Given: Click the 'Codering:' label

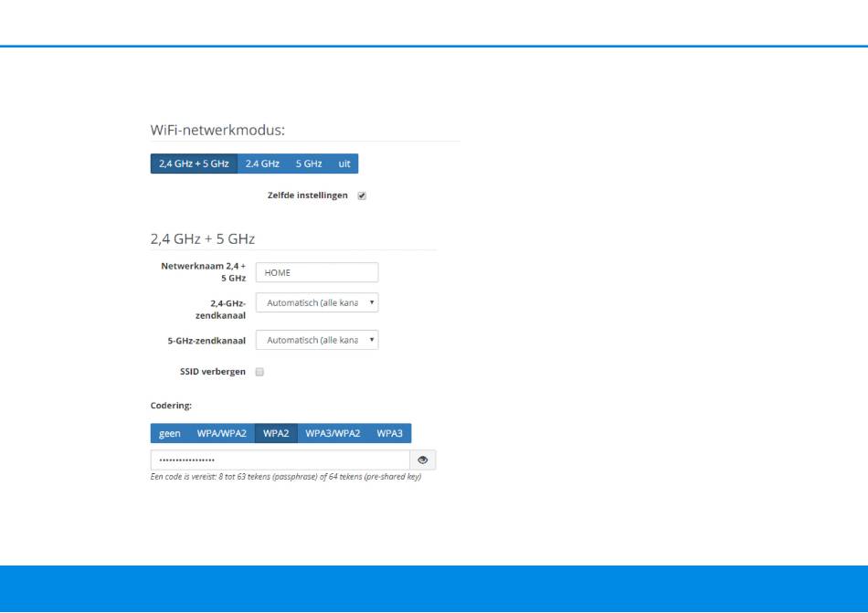Looking at the screenshot, I should tap(171, 406).
